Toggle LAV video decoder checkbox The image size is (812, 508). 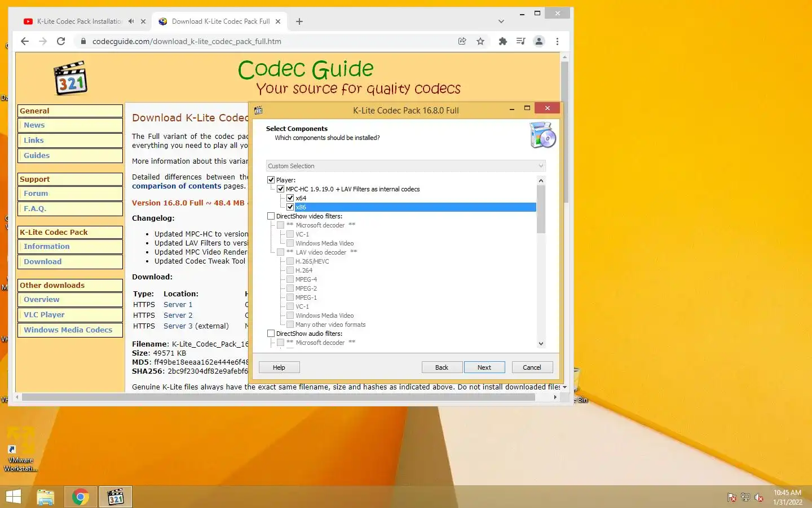281,252
